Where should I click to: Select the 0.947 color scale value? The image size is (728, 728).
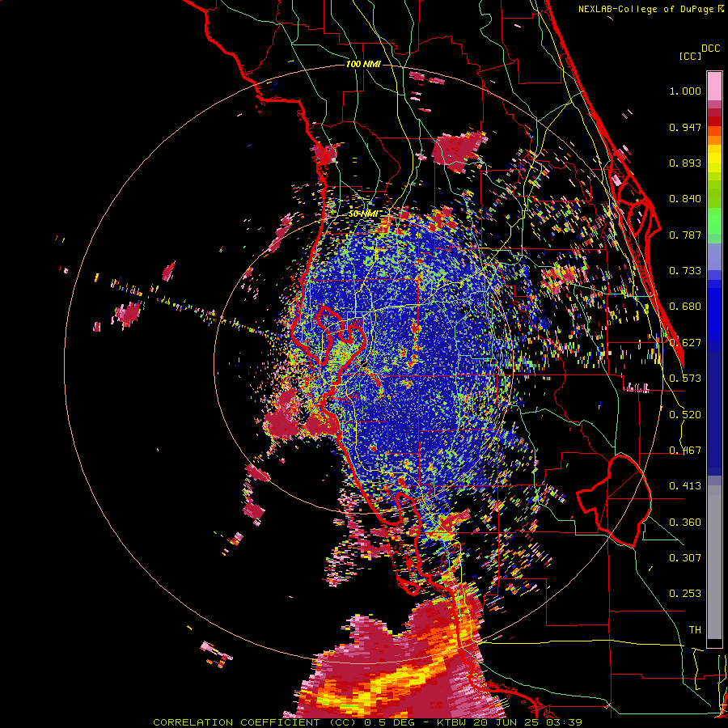pos(685,127)
